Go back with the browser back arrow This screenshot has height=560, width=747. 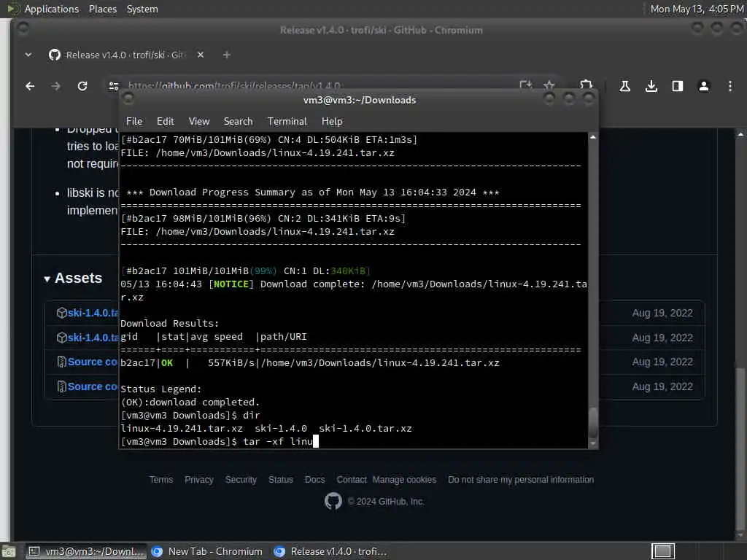[x=30, y=86]
